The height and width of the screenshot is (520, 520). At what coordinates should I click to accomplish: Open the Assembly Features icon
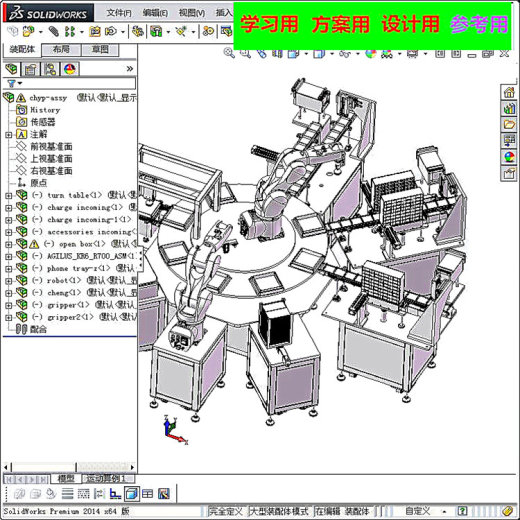(156, 32)
